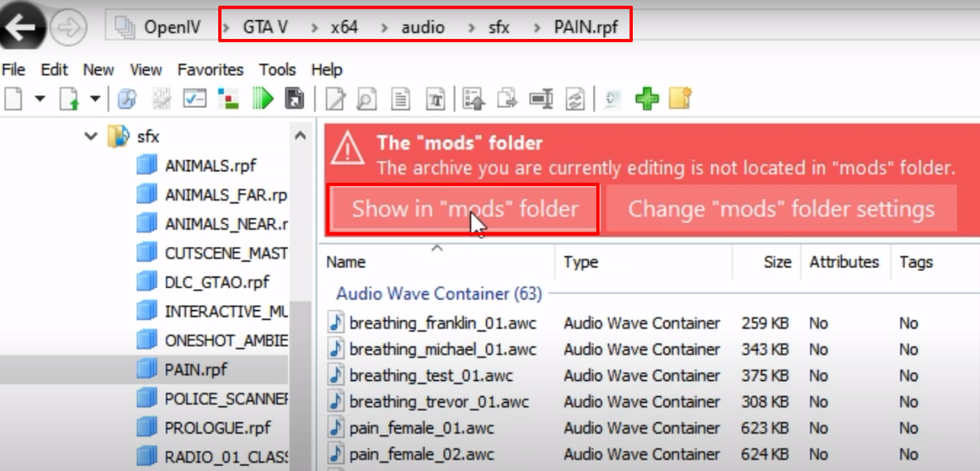This screenshot has height=471, width=980.
Task: Select ANIMALS.rpf in the folder tree
Action: click(x=210, y=166)
